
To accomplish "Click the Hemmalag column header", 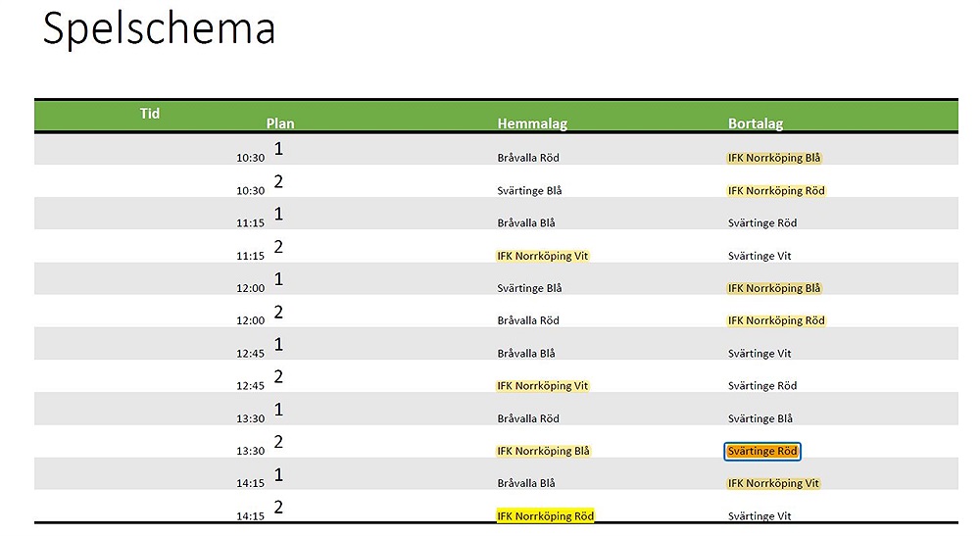I will coord(532,123).
